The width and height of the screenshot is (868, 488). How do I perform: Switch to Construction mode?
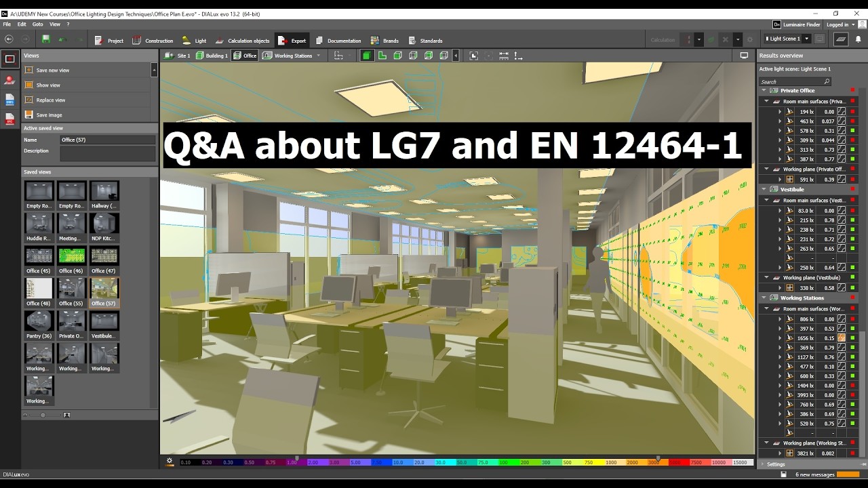coord(153,41)
